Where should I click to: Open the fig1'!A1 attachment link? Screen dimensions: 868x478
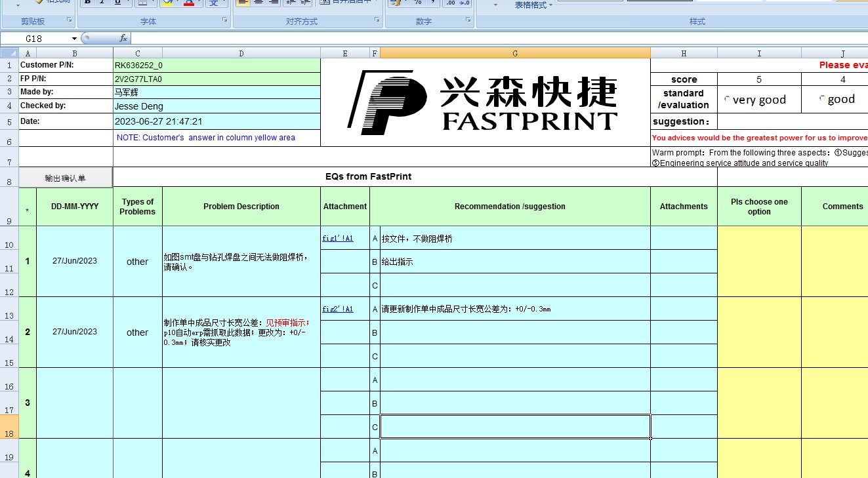[x=338, y=238]
